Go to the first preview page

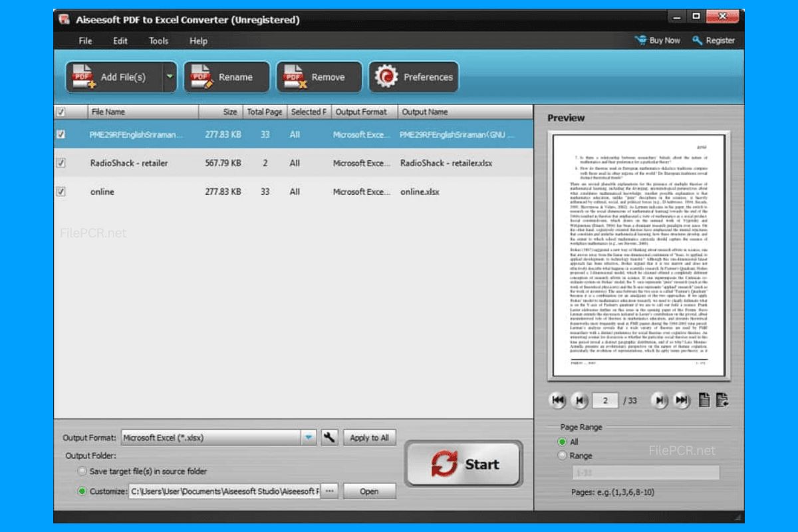tap(559, 400)
